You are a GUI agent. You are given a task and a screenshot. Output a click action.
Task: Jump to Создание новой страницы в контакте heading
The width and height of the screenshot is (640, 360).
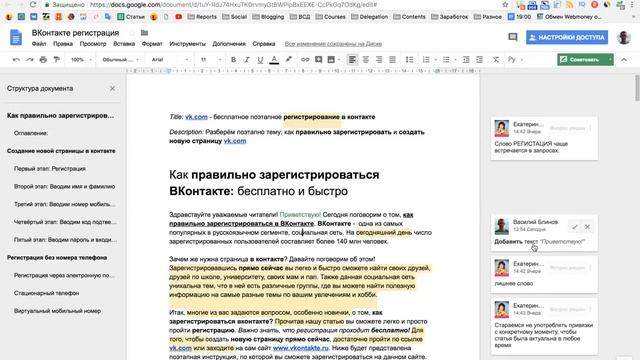tap(61, 151)
